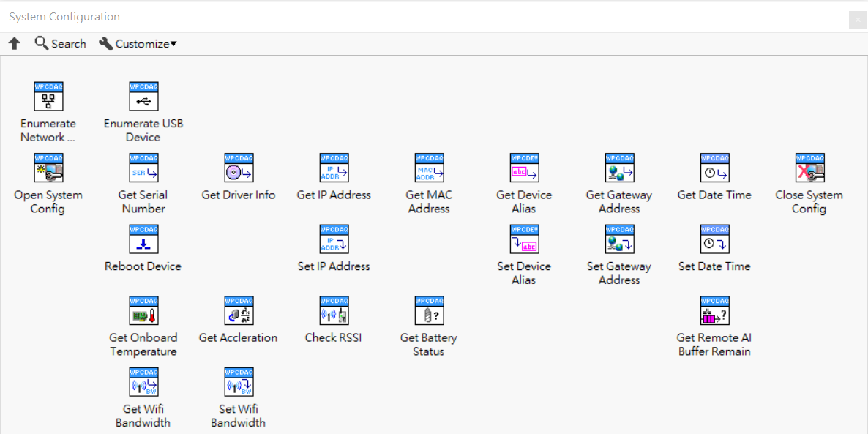The image size is (868, 434).
Task: Select the Get Remote AI Buffer Remain icon
Action: tap(714, 310)
